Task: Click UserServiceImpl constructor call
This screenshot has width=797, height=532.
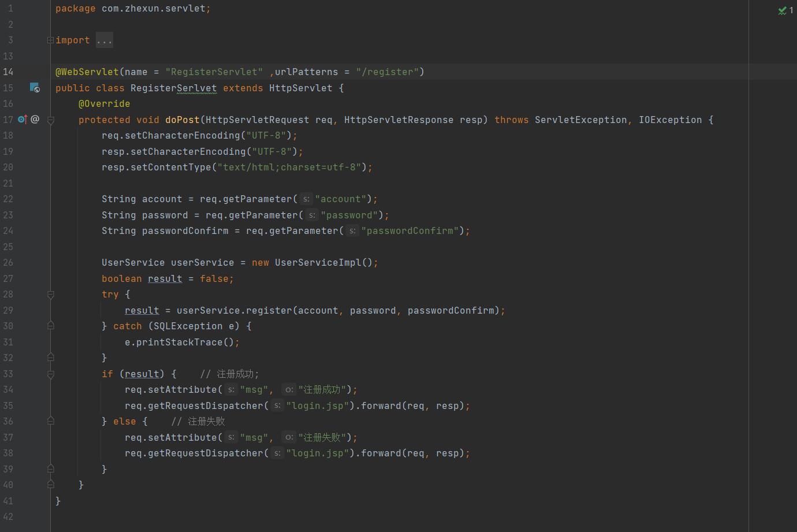Action: [x=318, y=263]
